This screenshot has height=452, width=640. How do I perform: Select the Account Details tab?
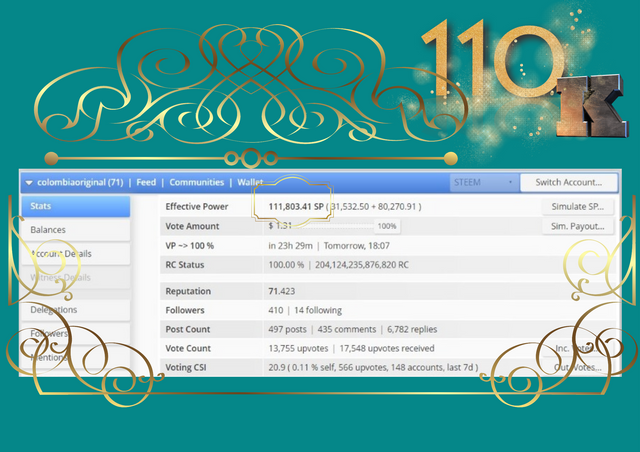(x=76, y=254)
